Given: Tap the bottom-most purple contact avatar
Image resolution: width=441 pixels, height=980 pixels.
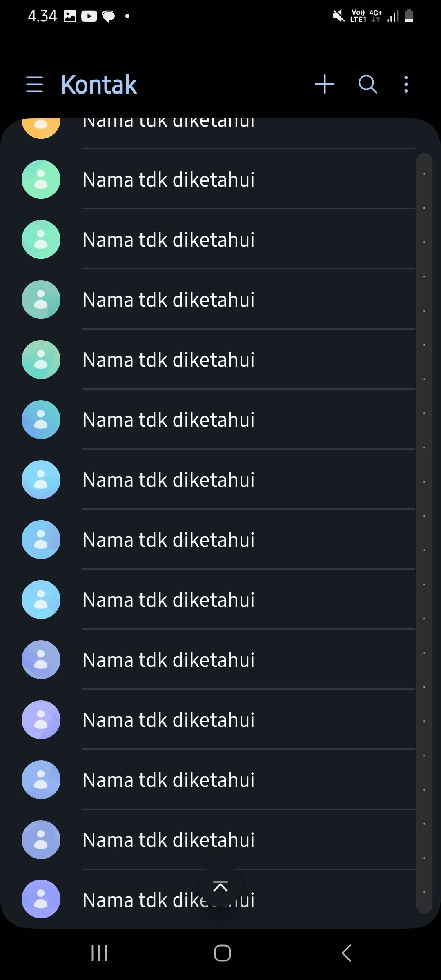Looking at the screenshot, I should (41, 899).
